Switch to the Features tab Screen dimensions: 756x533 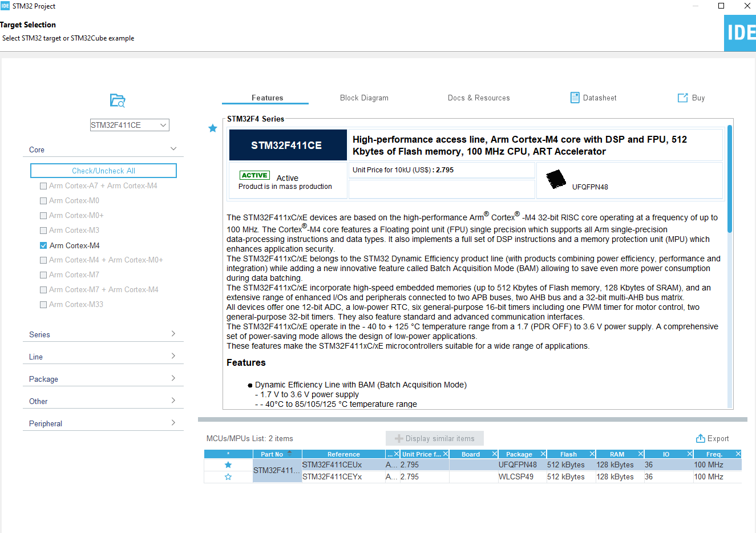267,98
